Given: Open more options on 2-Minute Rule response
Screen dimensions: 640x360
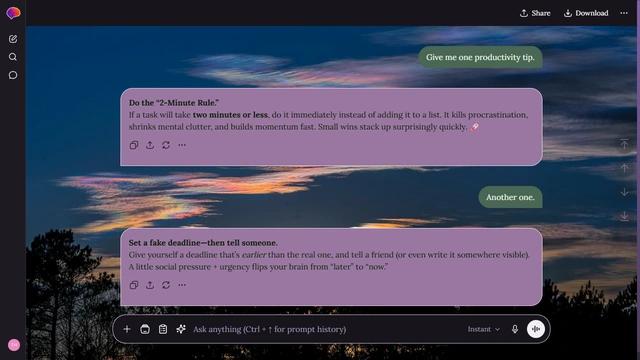Looking at the screenshot, I should 182,145.
